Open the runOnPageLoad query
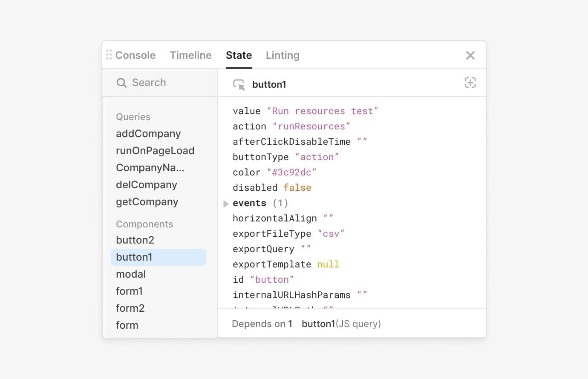This screenshot has width=588, height=379. tap(155, 150)
